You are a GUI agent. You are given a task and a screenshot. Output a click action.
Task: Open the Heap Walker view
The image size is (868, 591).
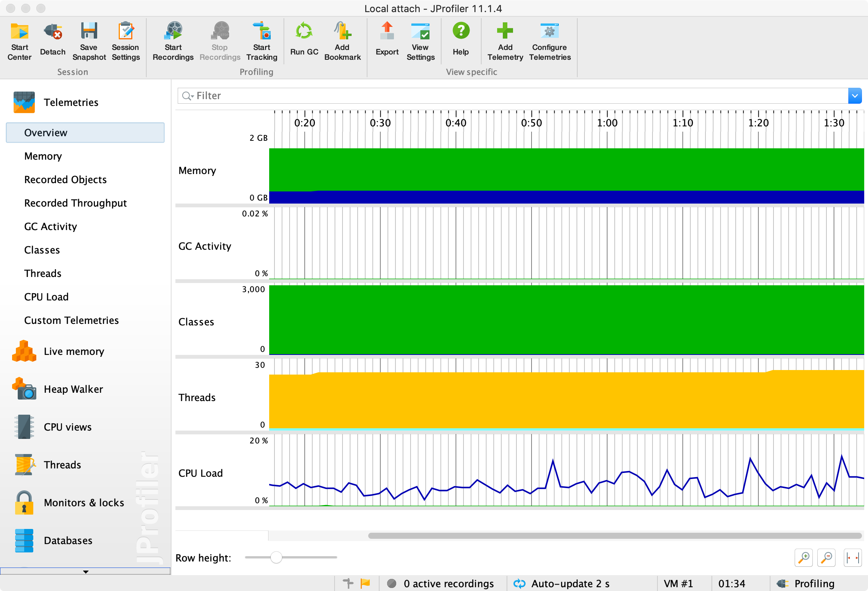coord(73,389)
